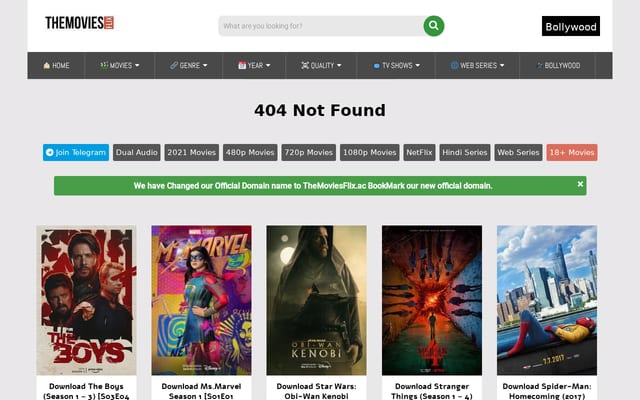
Task: Open Stranger Things poster thumbnail
Action: point(432,300)
